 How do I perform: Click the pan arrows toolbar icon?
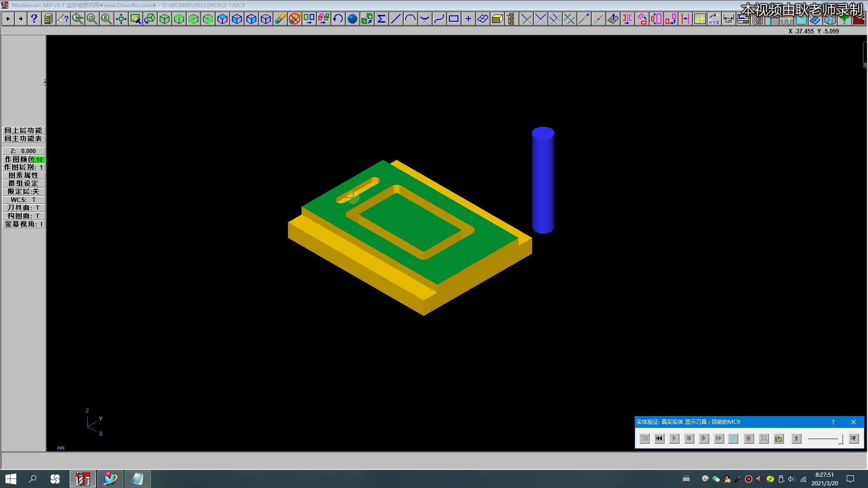click(x=121, y=19)
